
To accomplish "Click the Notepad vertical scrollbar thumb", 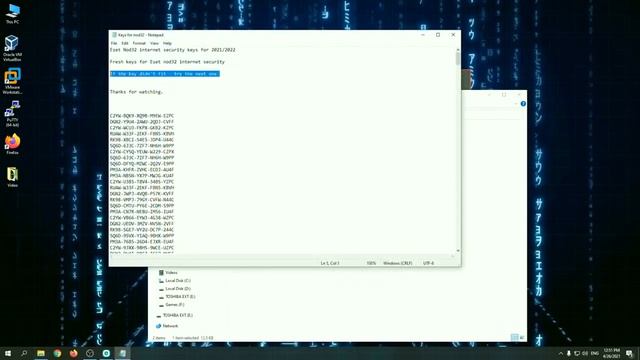I will coord(458,59).
